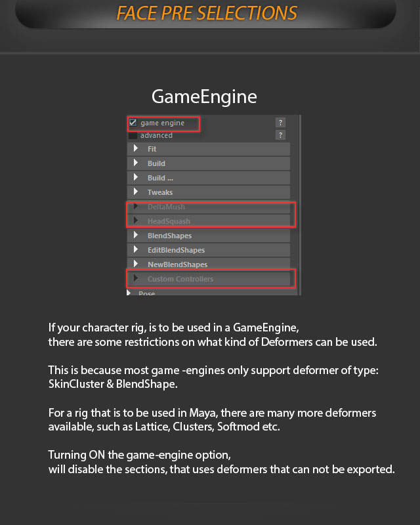This screenshot has width=420, height=525.
Task: Expand the EditBlendShapes section arrow
Action: click(136, 249)
